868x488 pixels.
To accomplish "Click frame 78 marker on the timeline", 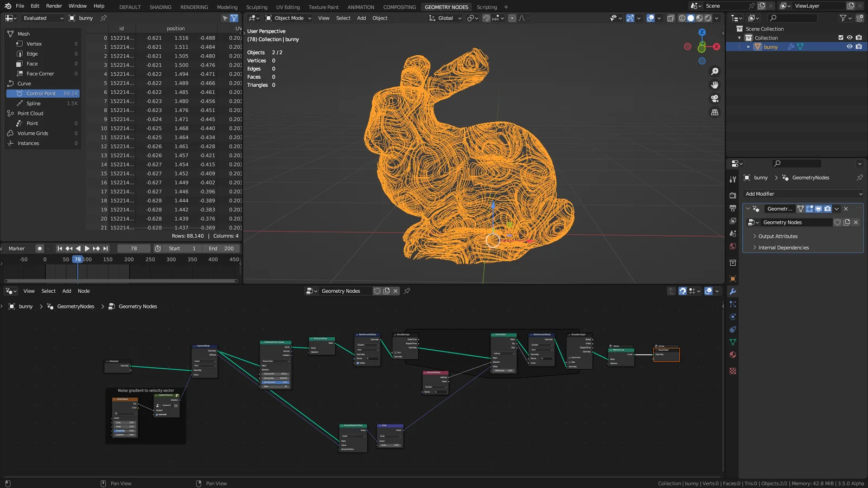I will [78, 259].
